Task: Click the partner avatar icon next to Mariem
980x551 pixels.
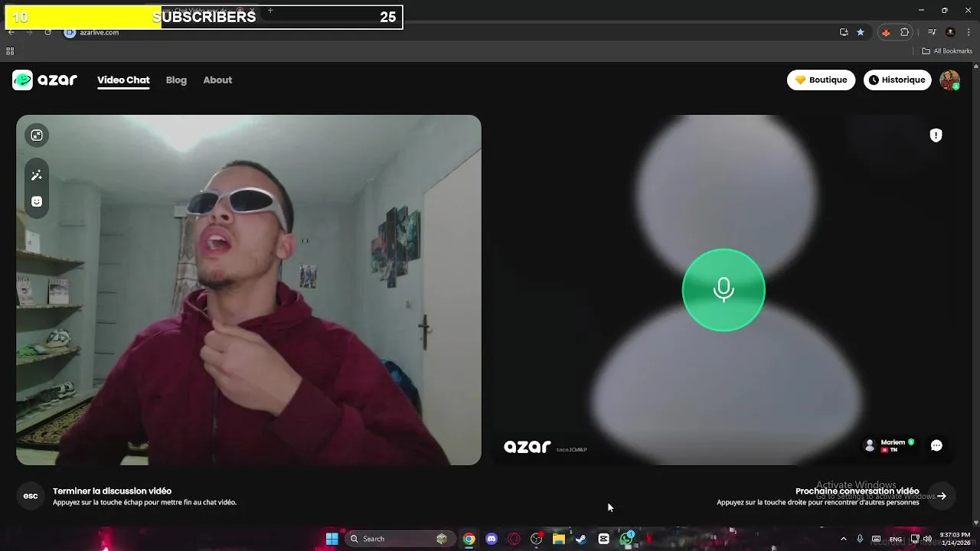Action: point(869,445)
